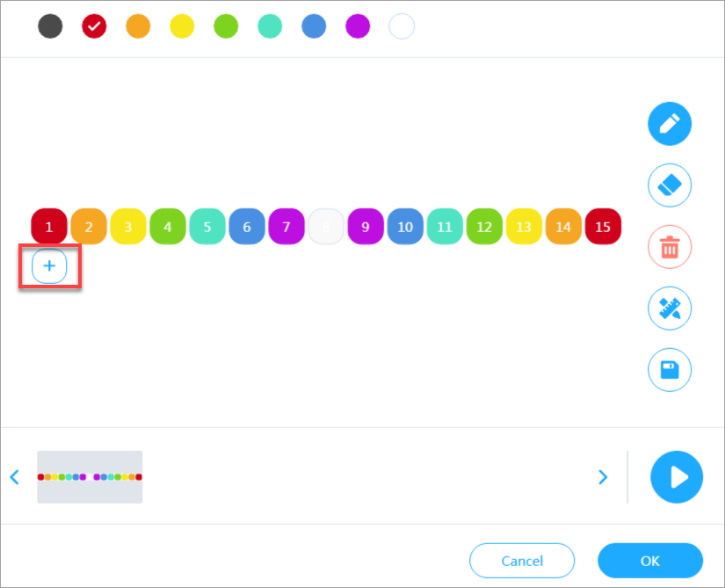Select the eraser tool
725x588 pixels.
tap(670, 185)
